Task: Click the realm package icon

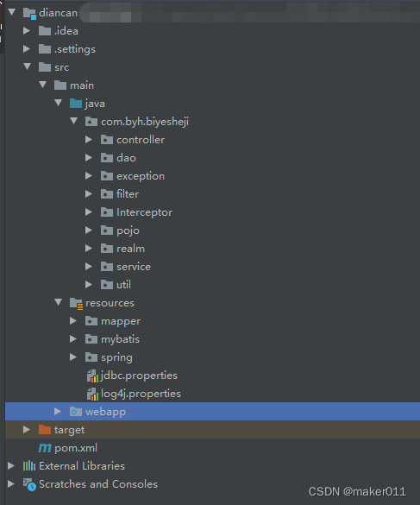Action: [107, 249]
